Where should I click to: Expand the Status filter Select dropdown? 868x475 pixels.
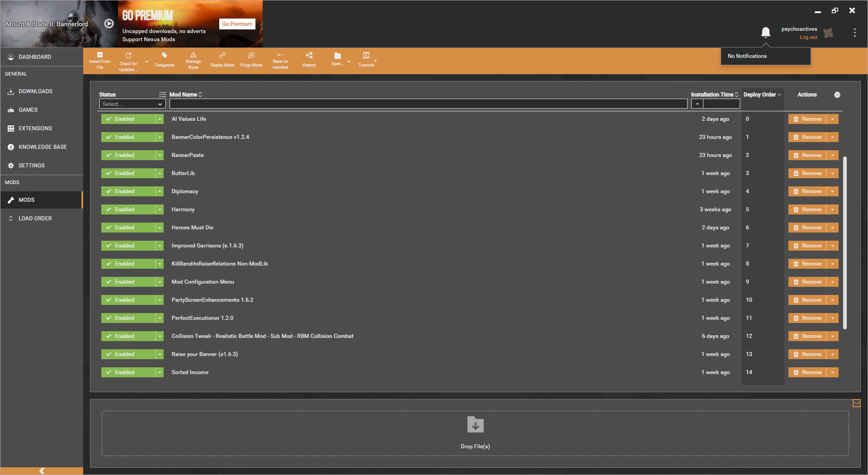tap(132, 104)
